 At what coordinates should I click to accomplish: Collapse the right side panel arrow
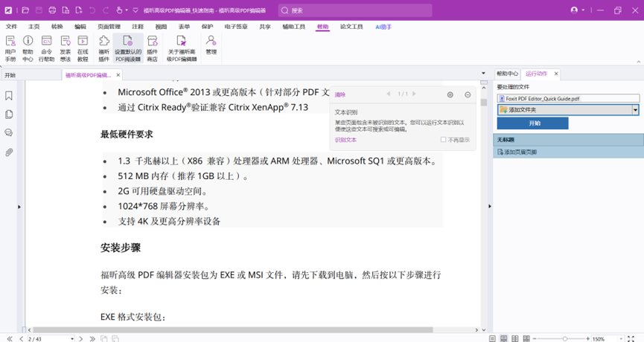point(490,206)
